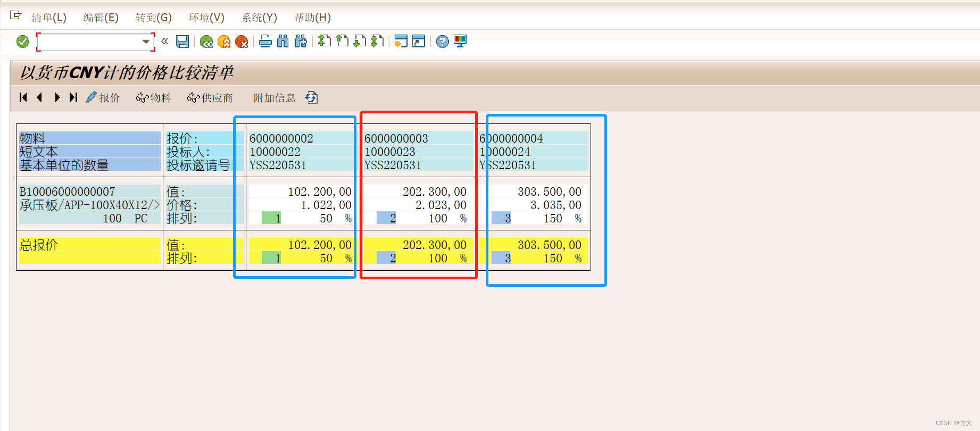Open the 清单(L) menu
This screenshot has height=431, width=980.
click(49, 18)
